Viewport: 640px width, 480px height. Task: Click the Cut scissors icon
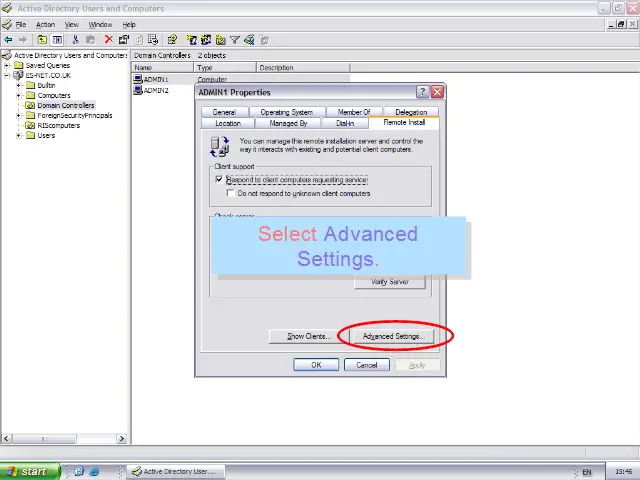point(75,40)
